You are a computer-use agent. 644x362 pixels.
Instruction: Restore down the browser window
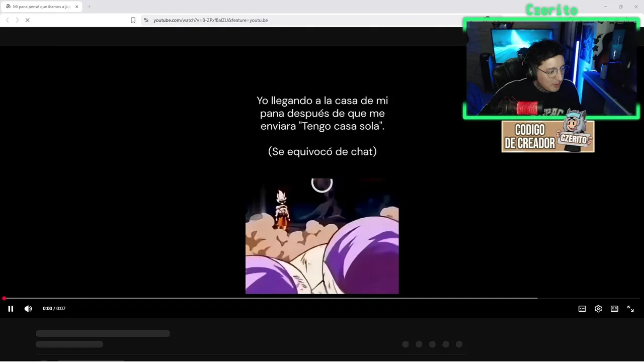click(x=620, y=7)
